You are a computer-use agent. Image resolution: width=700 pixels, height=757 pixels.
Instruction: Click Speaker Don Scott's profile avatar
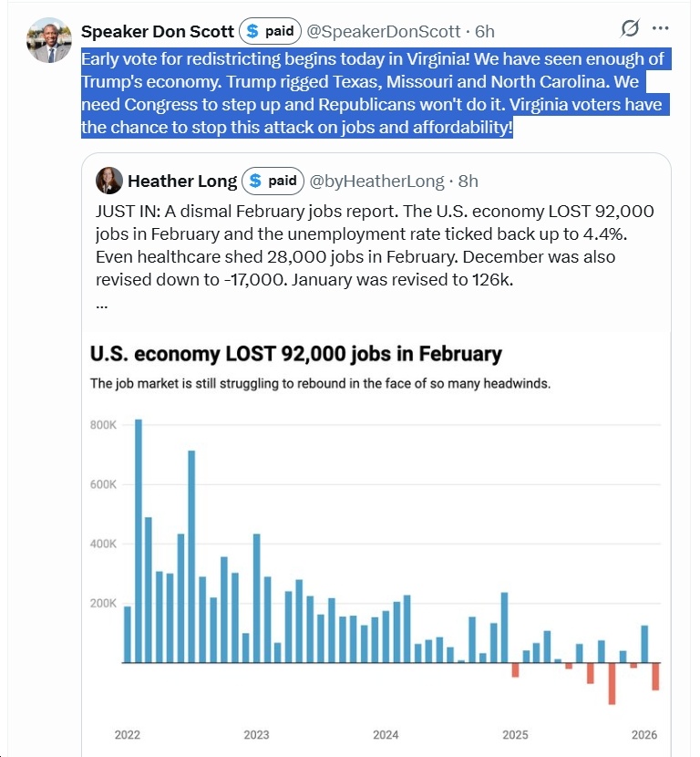click(49, 38)
